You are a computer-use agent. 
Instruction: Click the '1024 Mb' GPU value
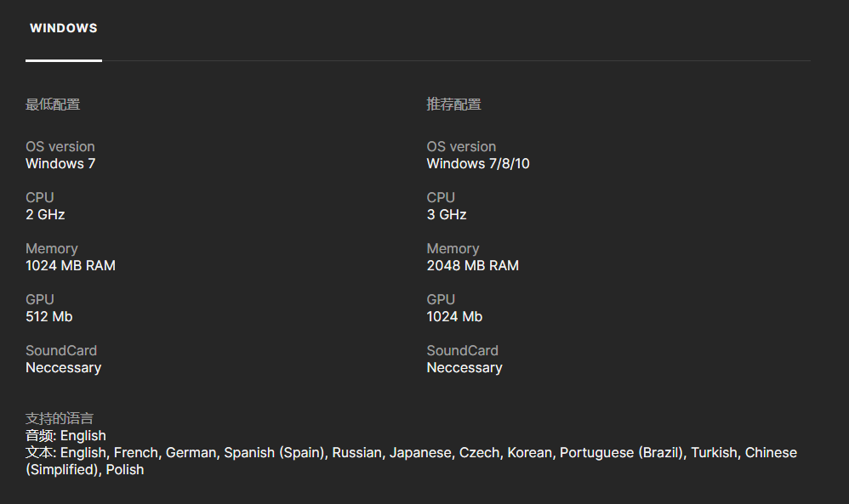point(454,317)
